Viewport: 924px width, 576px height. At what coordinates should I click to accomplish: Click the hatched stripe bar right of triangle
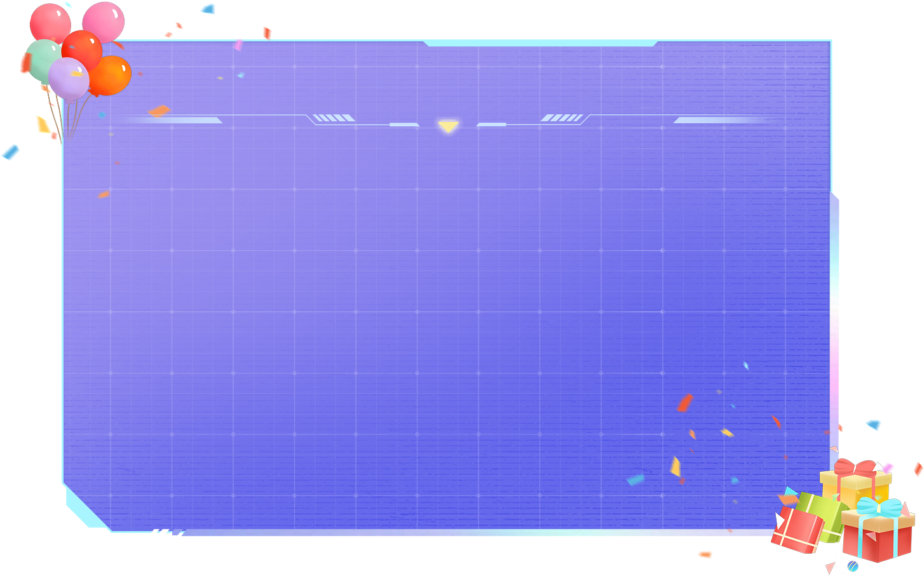[562, 118]
